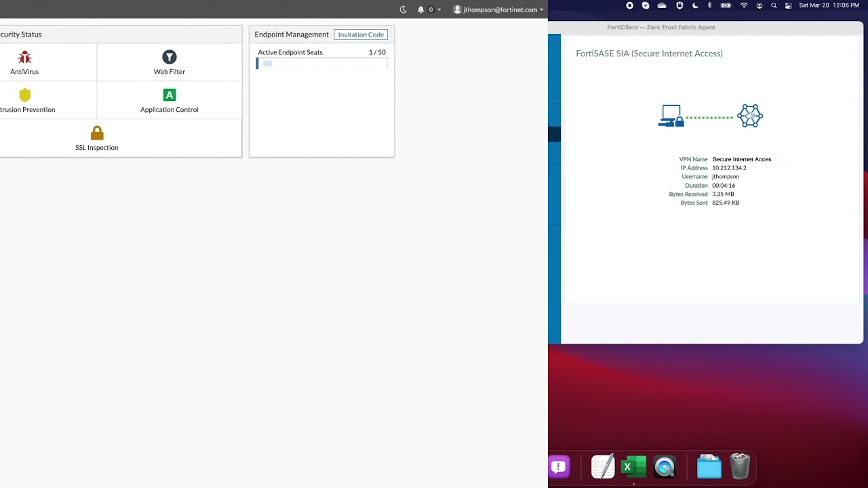The height and width of the screenshot is (488, 868).
Task: Click the SSL Inspection padlock icon
Action: coord(97,133)
